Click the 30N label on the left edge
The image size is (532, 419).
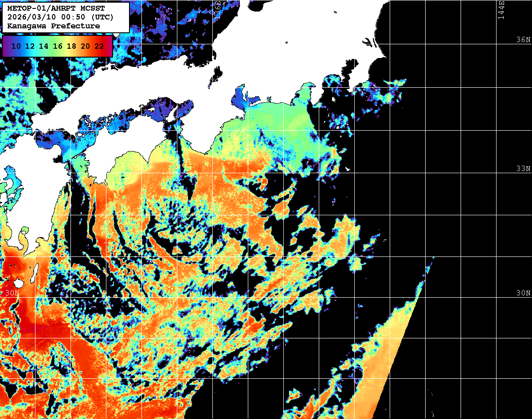click(12, 293)
